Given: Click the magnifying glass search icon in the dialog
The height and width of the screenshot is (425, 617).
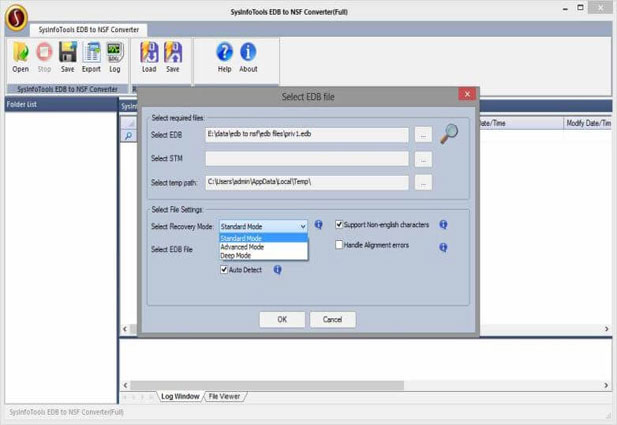Looking at the screenshot, I should coord(449,134).
